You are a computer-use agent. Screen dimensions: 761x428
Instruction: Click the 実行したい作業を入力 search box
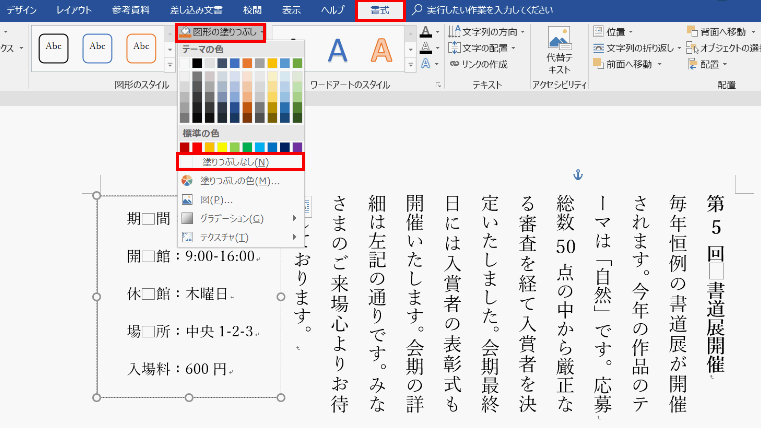click(x=490, y=10)
